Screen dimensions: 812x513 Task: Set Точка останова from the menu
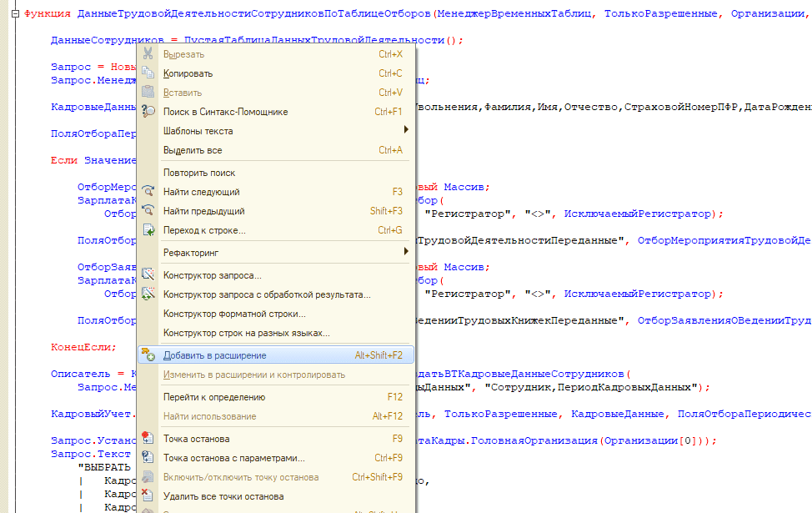[x=276, y=439]
